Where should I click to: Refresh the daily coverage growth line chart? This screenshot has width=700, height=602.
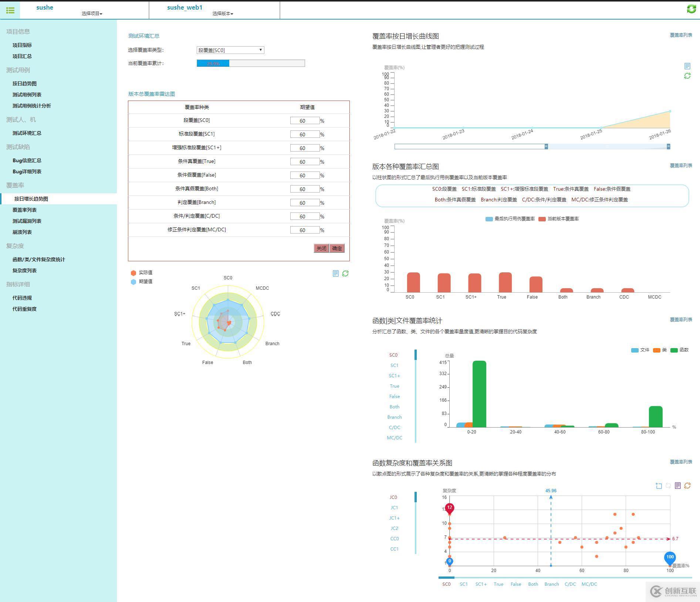pos(687,76)
